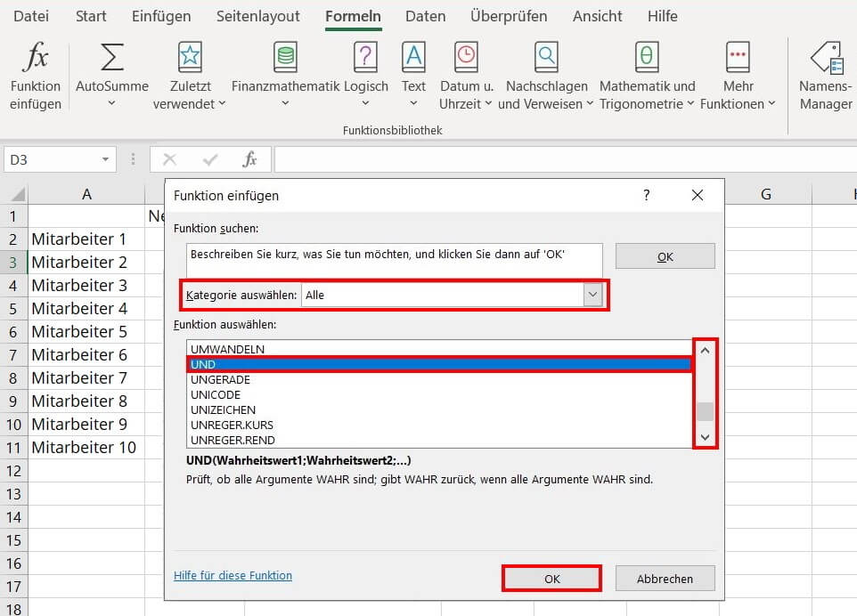The height and width of the screenshot is (616, 857).
Task: Select UNREGER.REND in the function list
Action: coord(440,440)
